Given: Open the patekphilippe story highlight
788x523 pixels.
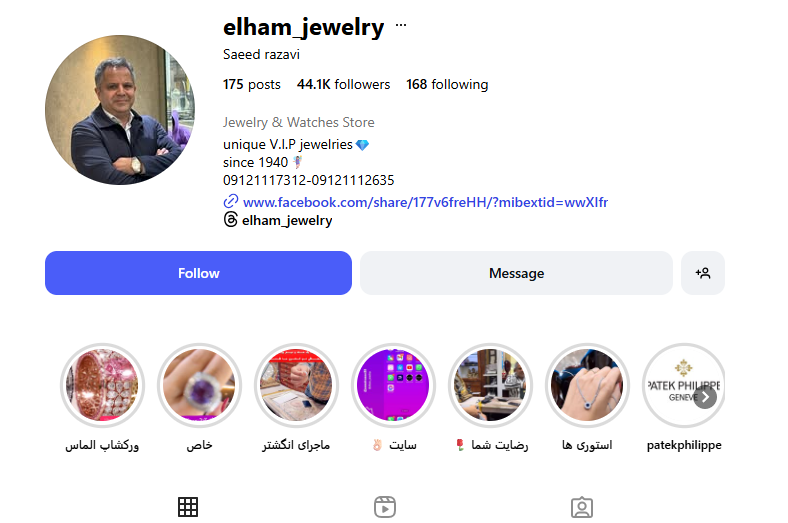Looking at the screenshot, I should 683,385.
